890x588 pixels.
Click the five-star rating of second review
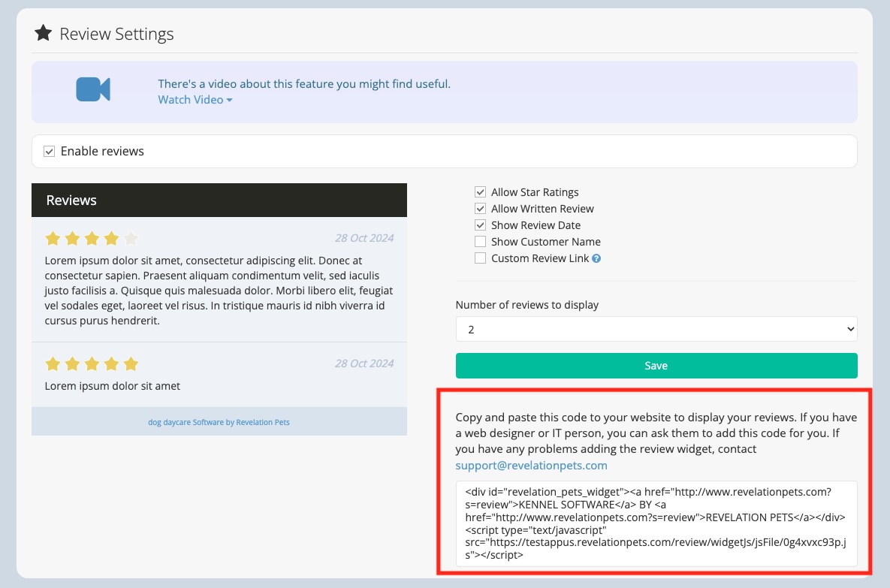tap(92, 363)
